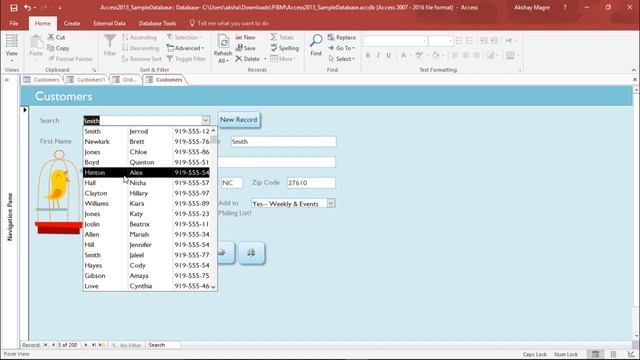This screenshot has width=640, height=360.
Task: Switch to the Customers1 document tab
Action: coord(87,80)
